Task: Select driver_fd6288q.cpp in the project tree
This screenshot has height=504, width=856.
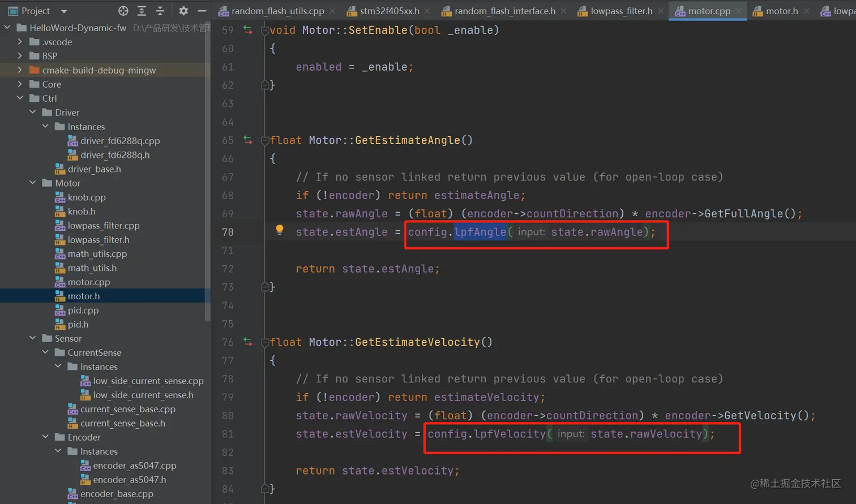Action: 120,141
